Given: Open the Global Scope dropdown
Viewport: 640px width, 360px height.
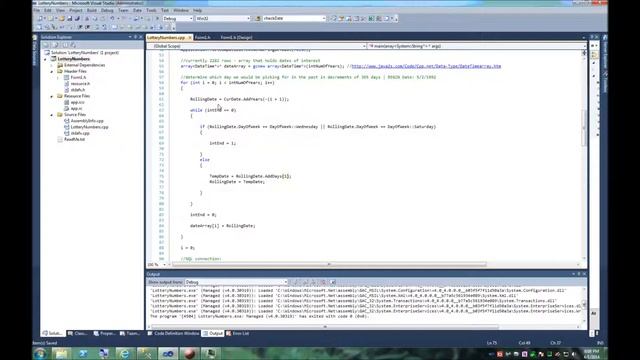Looking at the screenshot, I should tap(256, 46).
